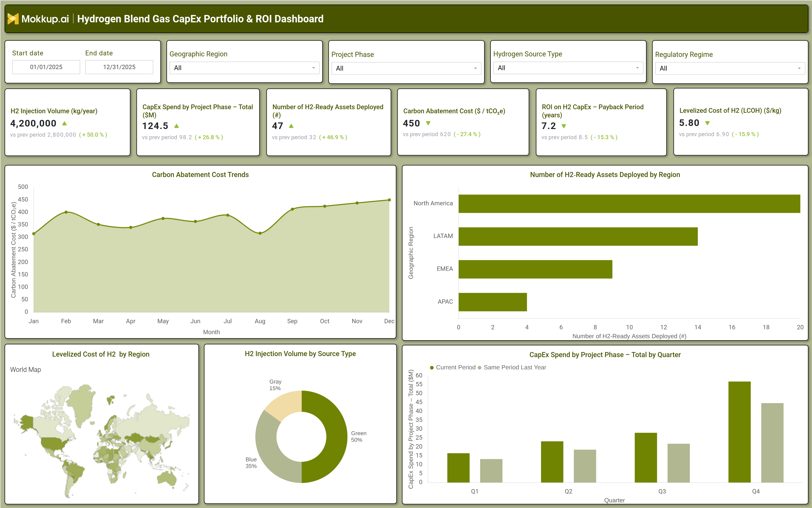The width and height of the screenshot is (812, 508).
Task: Click Q1 Current Period bar
Action: pyautogui.click(x=458, y=468)
